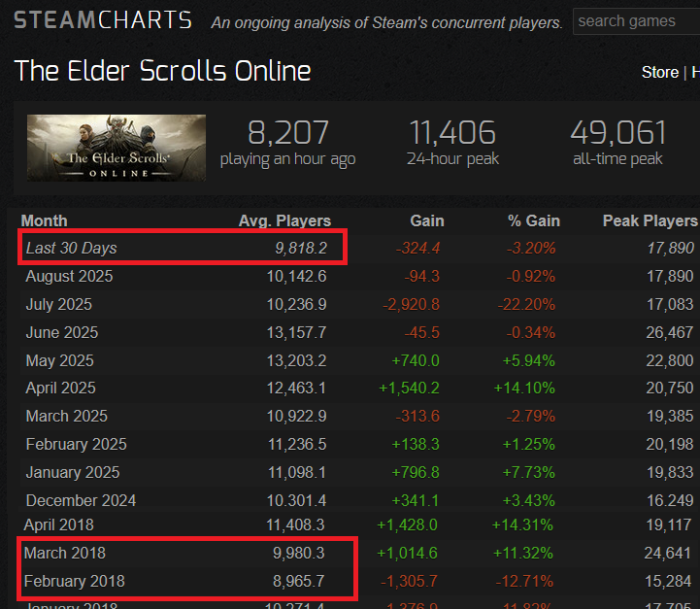Click the Avg. Players column header
This screenshot has width=700, height=609.
pyautogui.click(x=284, y=220)
